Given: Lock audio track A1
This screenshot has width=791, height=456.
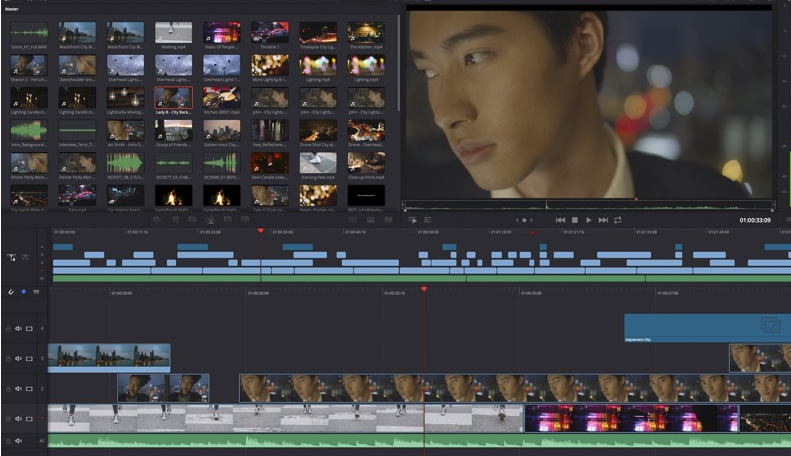Looking at the screenshot, I should click(x=8, y=441).
